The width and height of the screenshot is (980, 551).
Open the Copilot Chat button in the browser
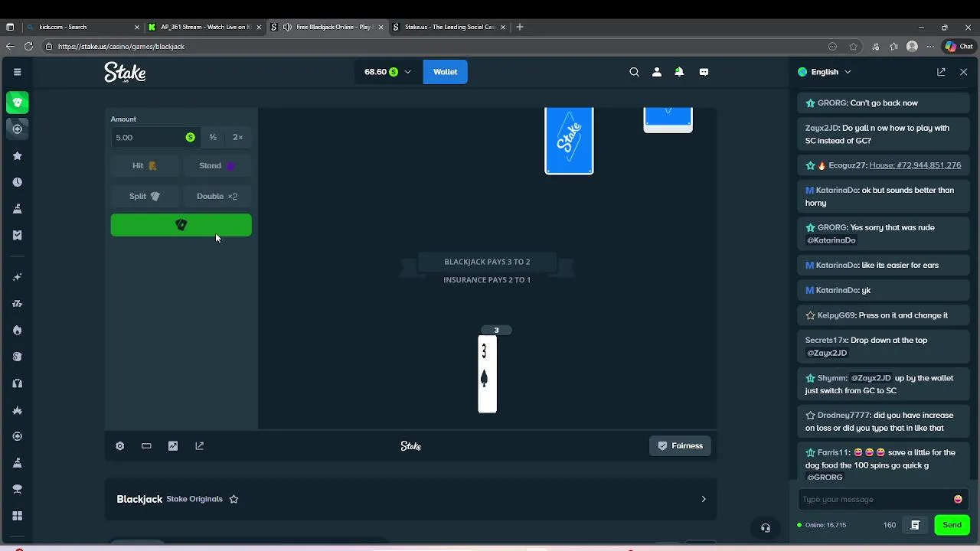959,46
